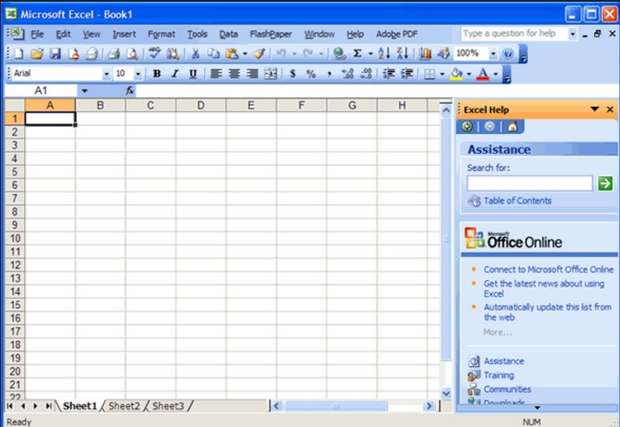Select the Format Painter brush
The width and height of the screenshot is (620, 427).
pyautogui.click(x=259, y=53)
